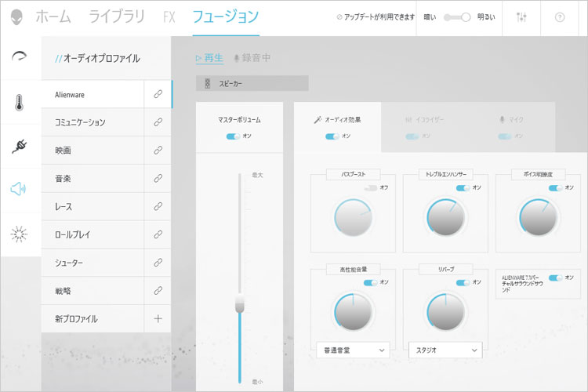Toggle the 高性能音量 switch
Screen dimensions: 588x392
pyautogui.click(x=371, y=282)
